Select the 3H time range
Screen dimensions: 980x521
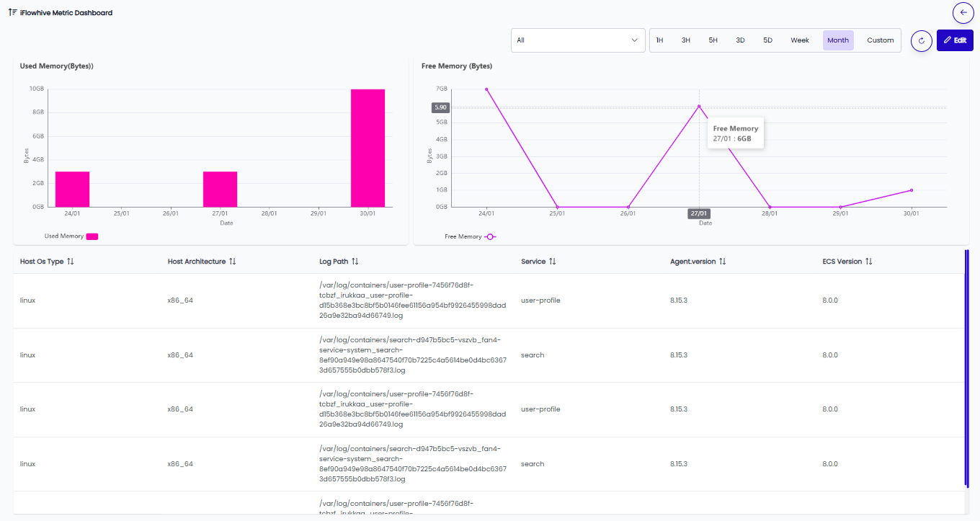coord(686,40)
